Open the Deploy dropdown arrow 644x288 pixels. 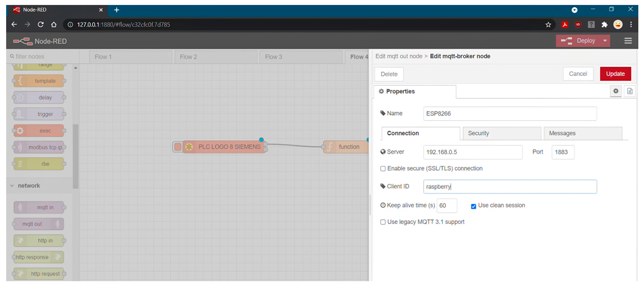click(605, 41)
